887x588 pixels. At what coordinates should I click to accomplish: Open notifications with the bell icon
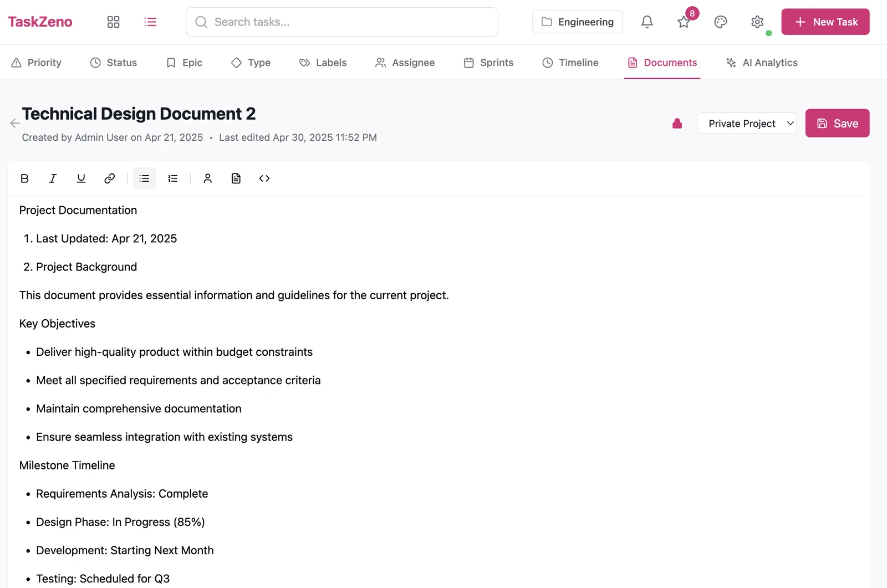click(647, 22)
